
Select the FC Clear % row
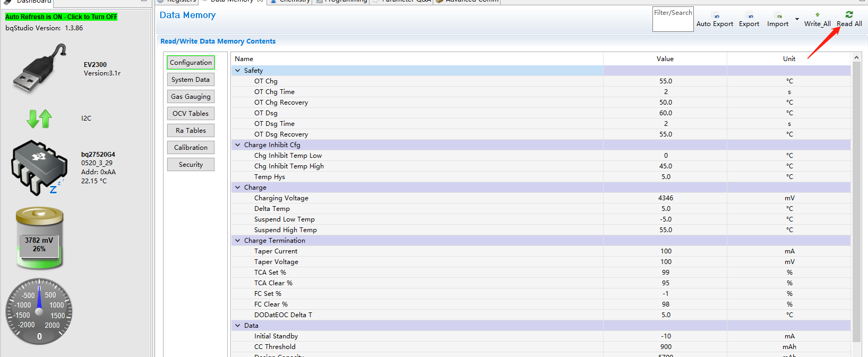[541, 304]
